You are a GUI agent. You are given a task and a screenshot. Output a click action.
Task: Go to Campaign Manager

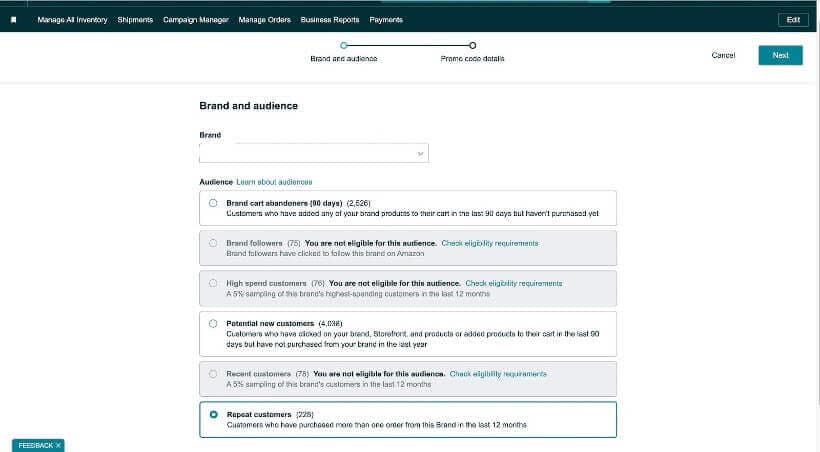point(196,20)
